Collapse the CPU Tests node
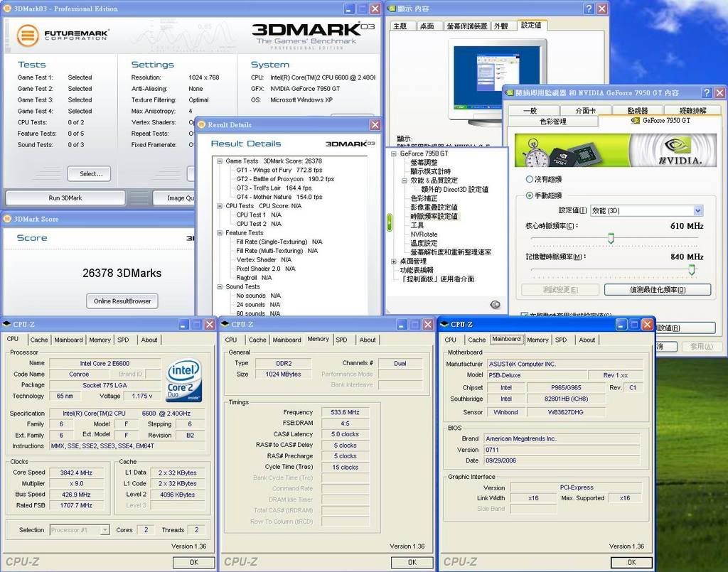Image resolution: width=728 pixels, height=572 pixels. [220, 206]
